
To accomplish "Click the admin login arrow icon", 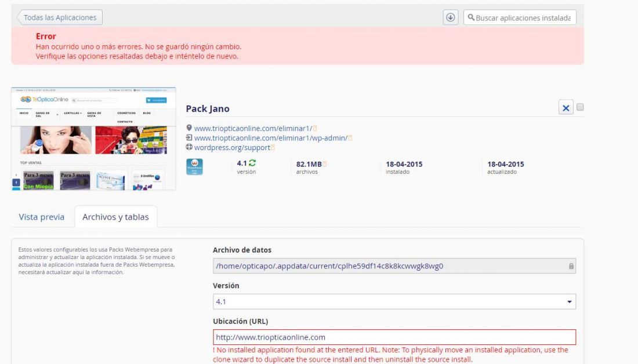I will point(189,138).
